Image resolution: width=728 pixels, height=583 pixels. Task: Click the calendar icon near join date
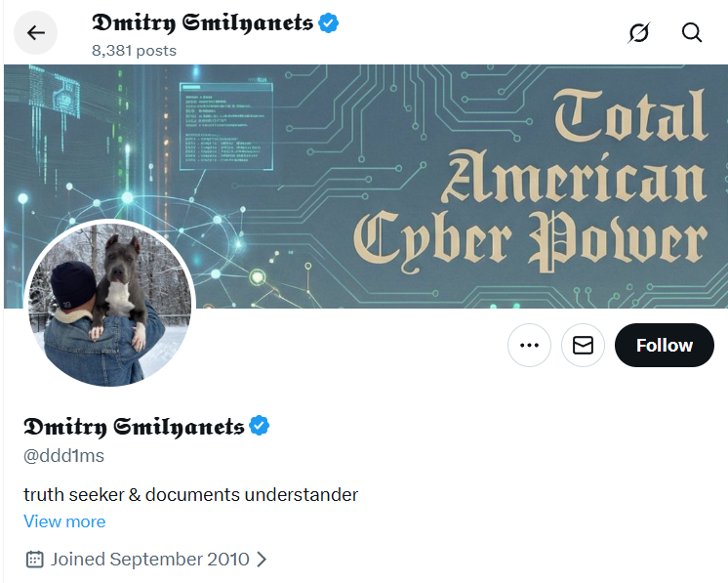34,560
